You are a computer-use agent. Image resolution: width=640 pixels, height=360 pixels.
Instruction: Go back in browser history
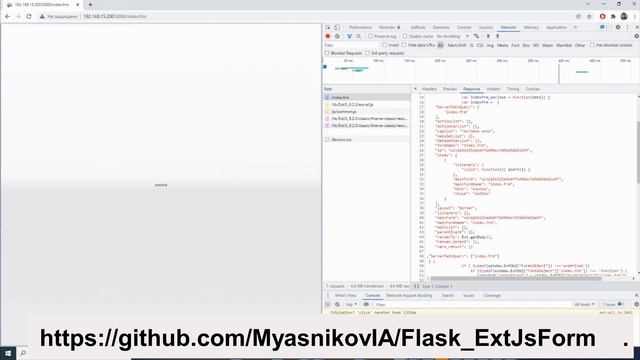pyautogui.click(x=7, y=16)
